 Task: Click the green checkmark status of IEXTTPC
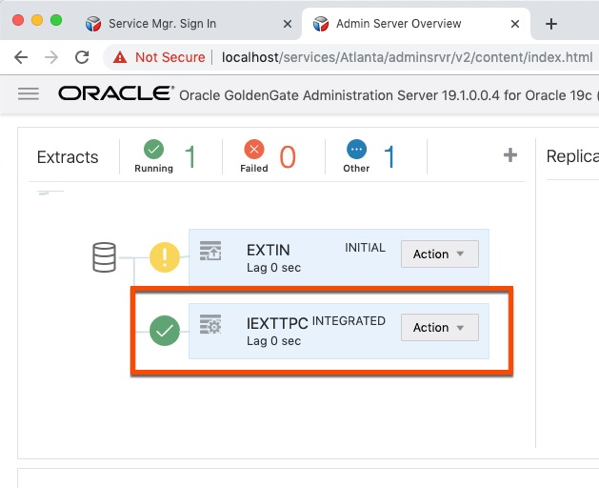165,331
